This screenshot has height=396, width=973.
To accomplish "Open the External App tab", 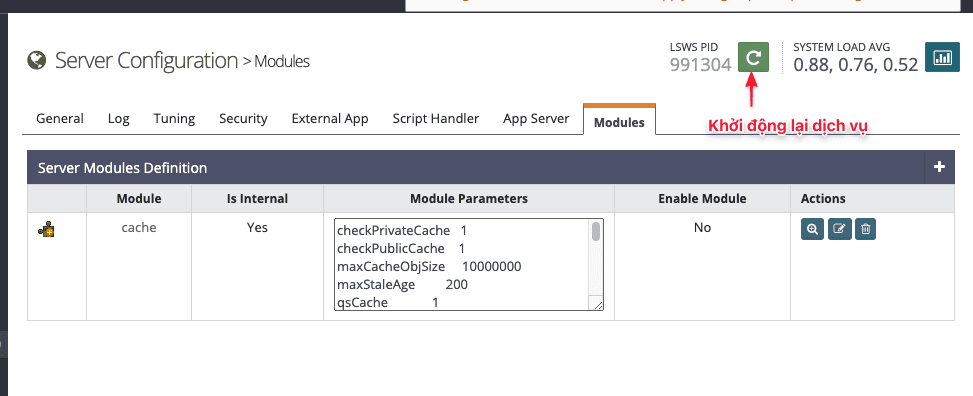I will tap(330, 119).
